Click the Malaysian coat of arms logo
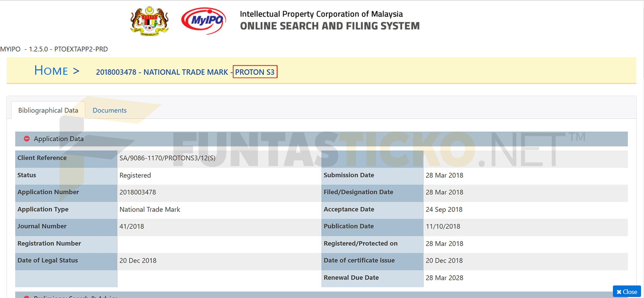 [150, 21]
